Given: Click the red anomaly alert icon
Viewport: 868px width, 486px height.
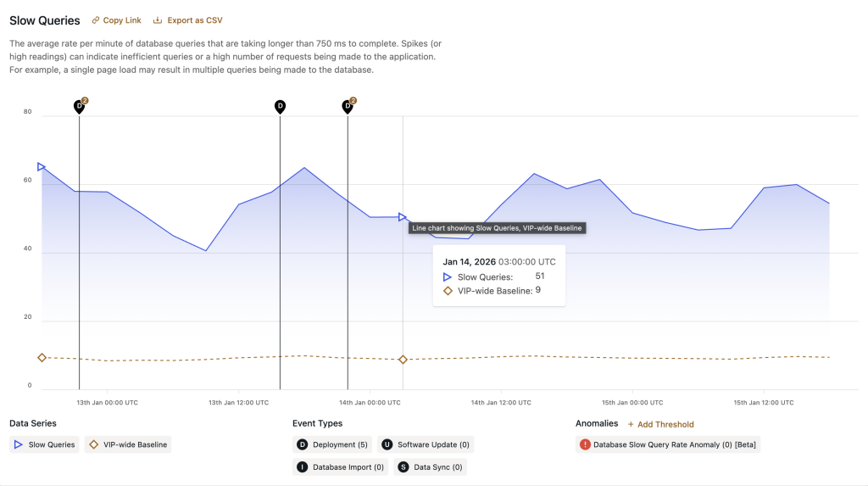Looking at the screenshot, I should pyautogui.click(x=585, y=444).
